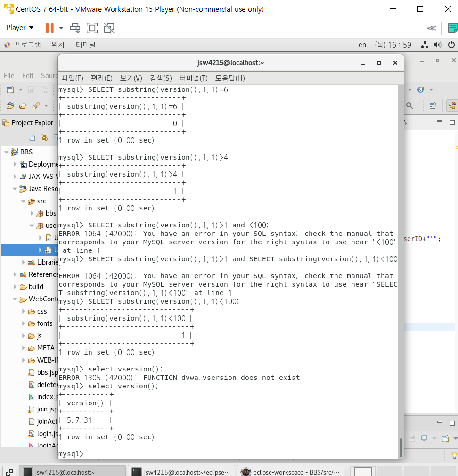Open the view filter in Project Explorer

(57, 138)
